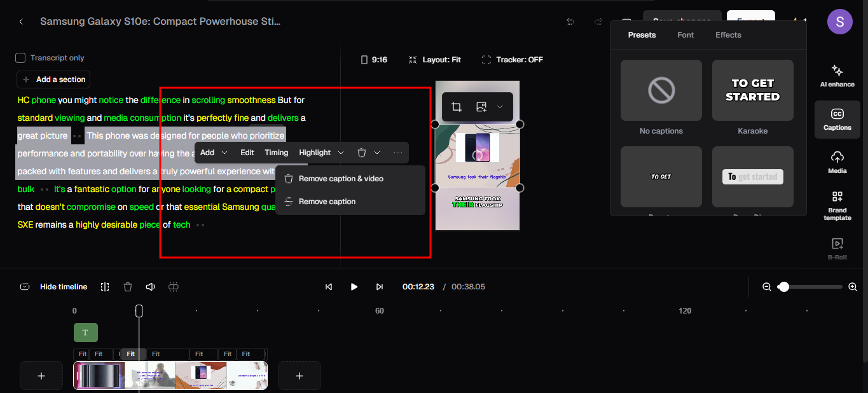Expand the delete options arrow beside trash
The height and width of the screenshot is (393, 868).
tap(377, 153)
